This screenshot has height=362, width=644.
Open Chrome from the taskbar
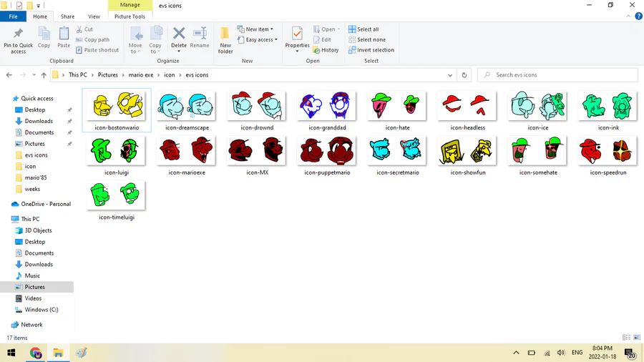pos(36,353)
